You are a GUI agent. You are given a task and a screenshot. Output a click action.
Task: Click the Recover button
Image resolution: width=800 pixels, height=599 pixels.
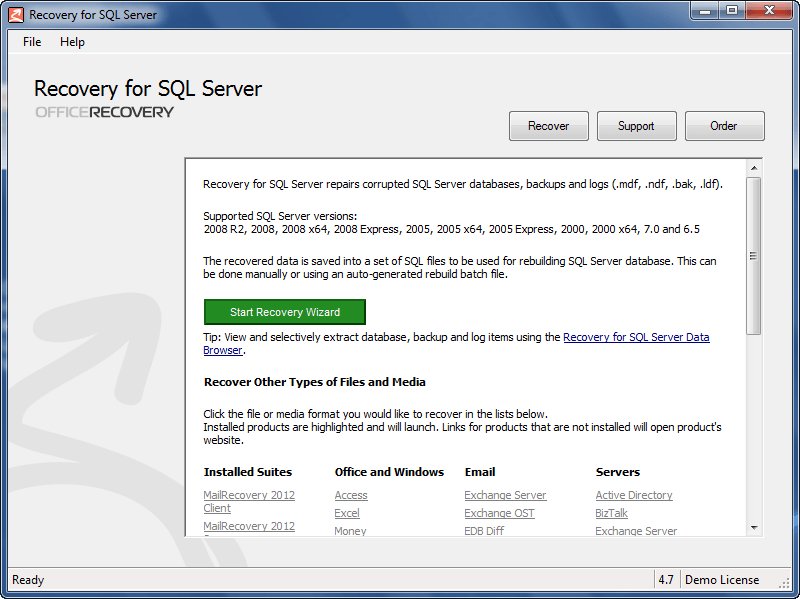(x=548, y=126)
